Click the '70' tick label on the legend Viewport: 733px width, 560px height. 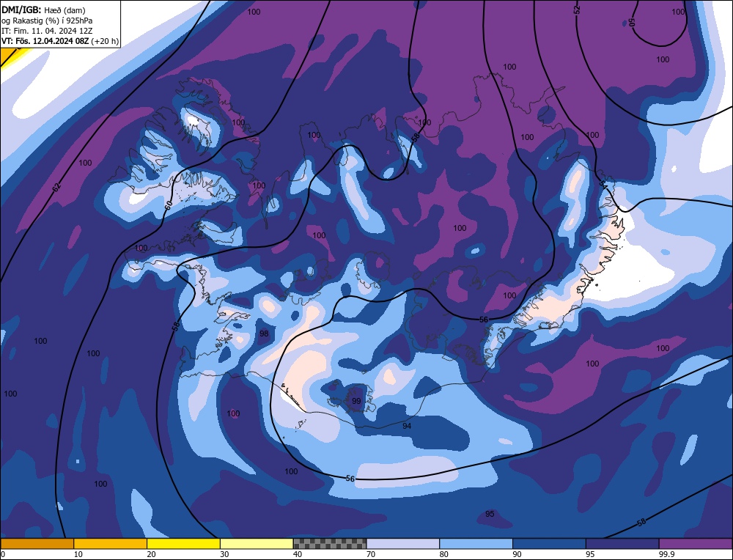(x=371, y=554)
